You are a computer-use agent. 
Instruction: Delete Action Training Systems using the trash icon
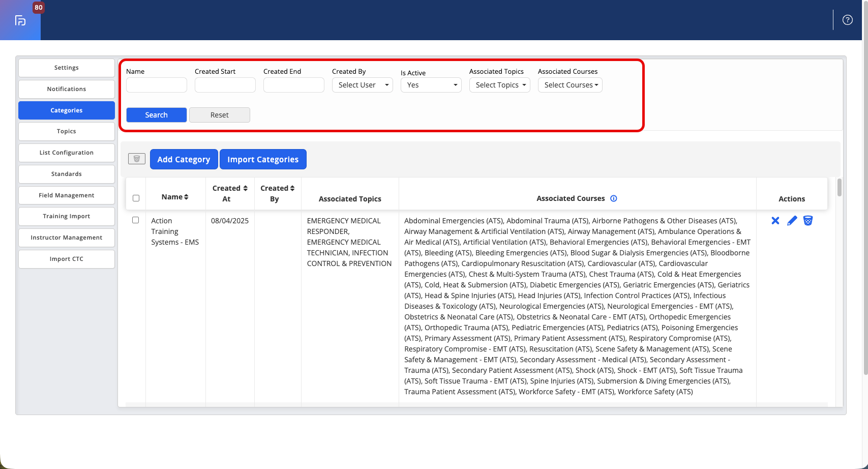click(808, 220)
